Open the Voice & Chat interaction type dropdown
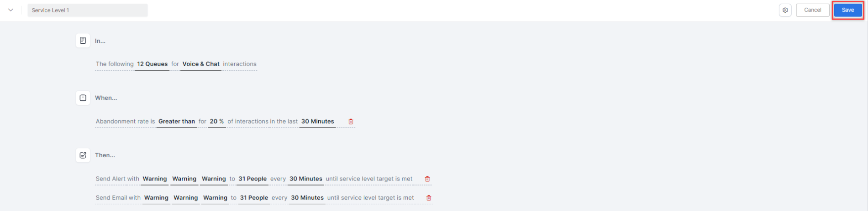Image resolution: width=868 pixels, height=211 pixels. 201,64
